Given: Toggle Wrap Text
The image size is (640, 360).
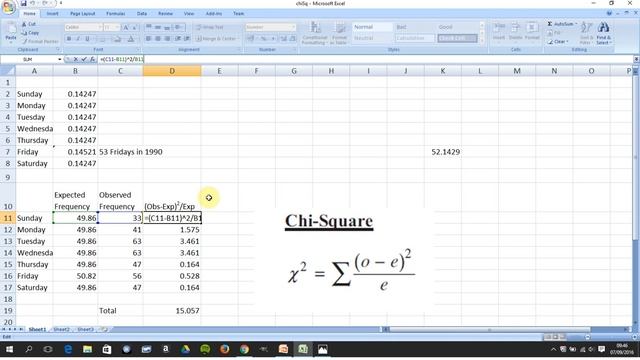Looking at the screenshot, I should 209,27.
